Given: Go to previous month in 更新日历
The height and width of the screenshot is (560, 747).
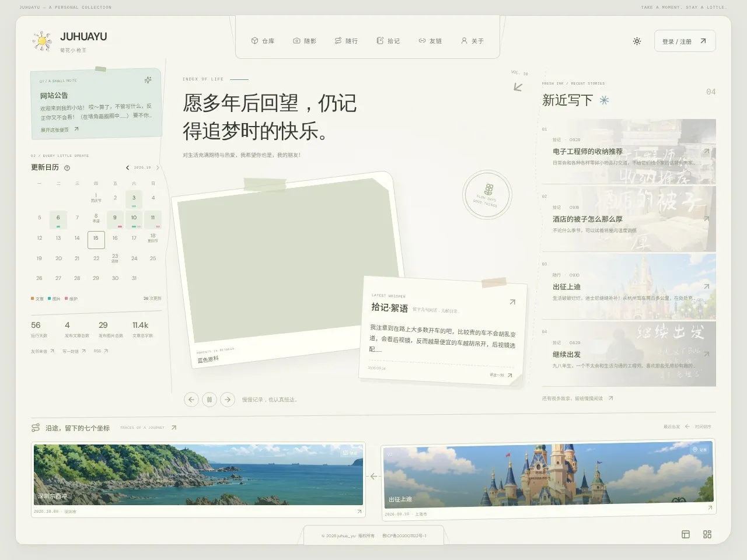Looking at the screenshot, I should [x=128, y=167].
